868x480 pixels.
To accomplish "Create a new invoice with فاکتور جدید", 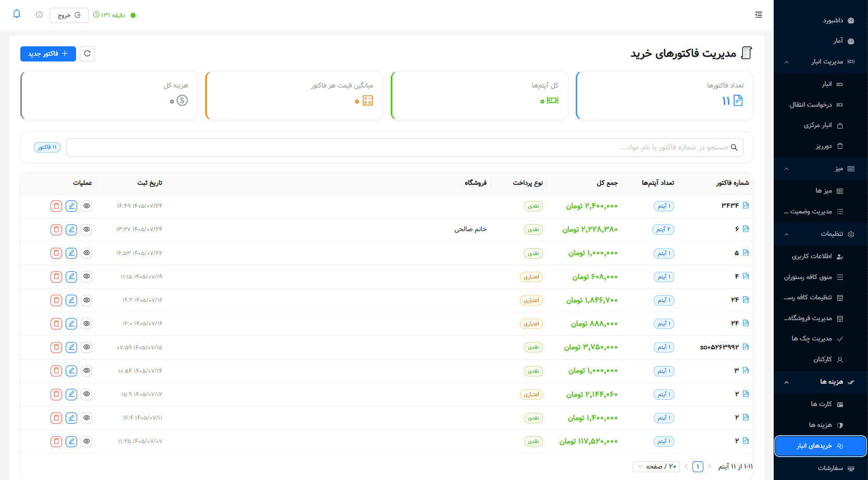I will (48, 54).
